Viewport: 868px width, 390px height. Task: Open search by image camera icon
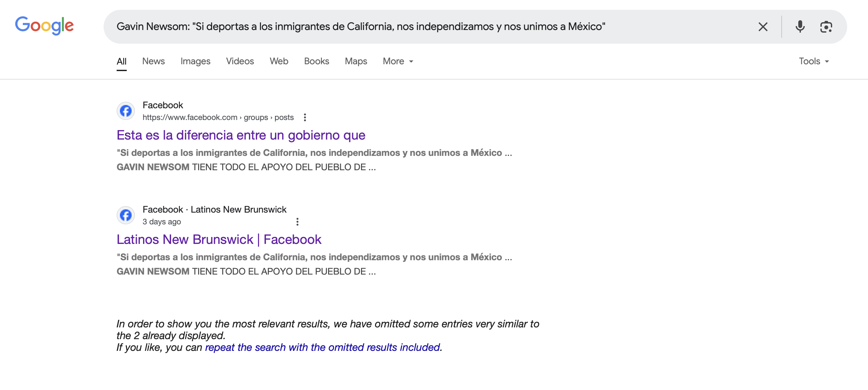pos(826,27)
